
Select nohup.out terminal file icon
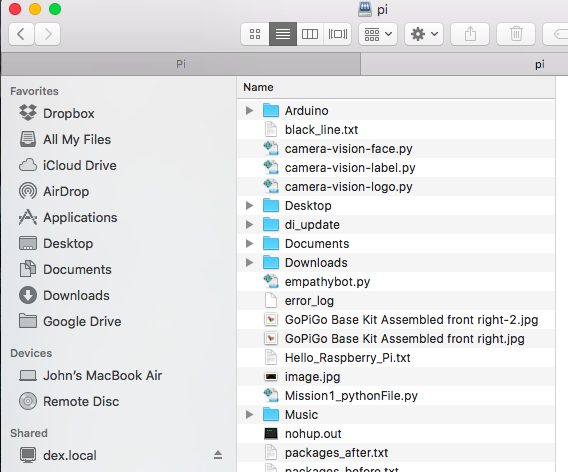pyautogui.click(x=271, y=434)
